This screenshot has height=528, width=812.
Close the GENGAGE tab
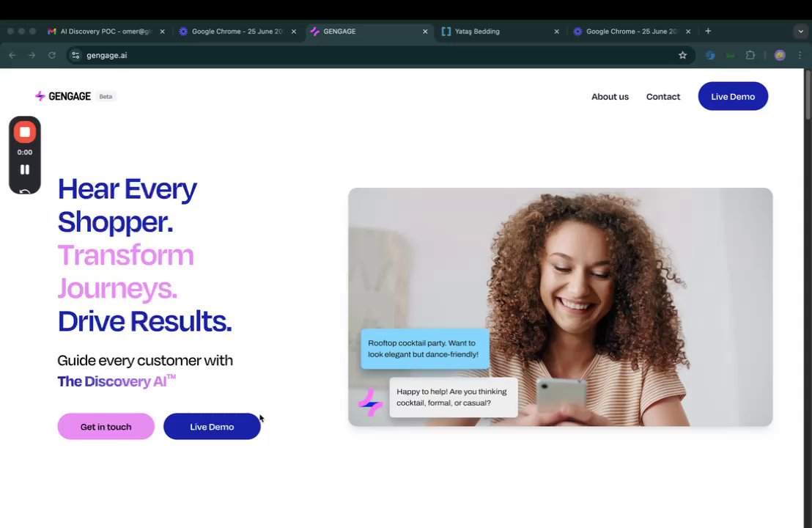point(425,31)
